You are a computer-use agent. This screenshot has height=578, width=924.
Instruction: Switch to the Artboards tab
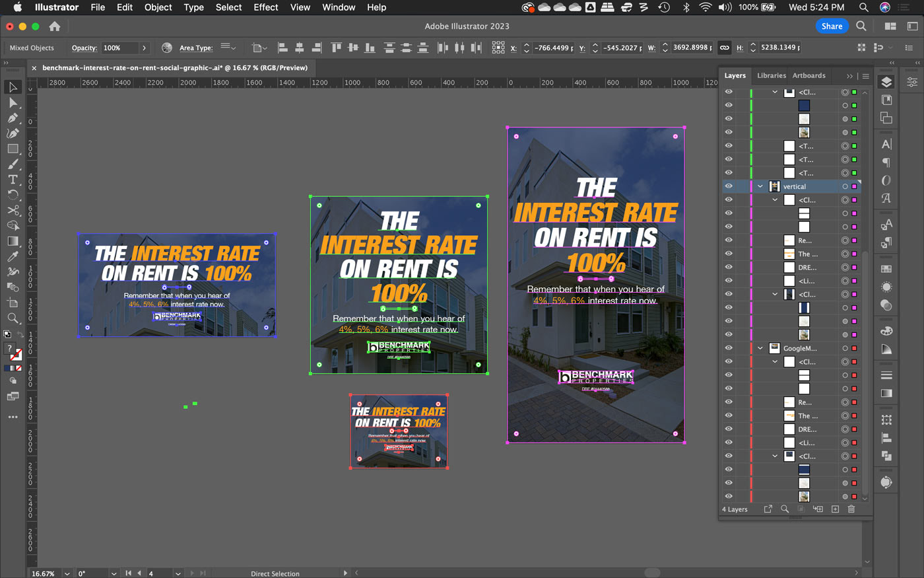coord(808,75)
